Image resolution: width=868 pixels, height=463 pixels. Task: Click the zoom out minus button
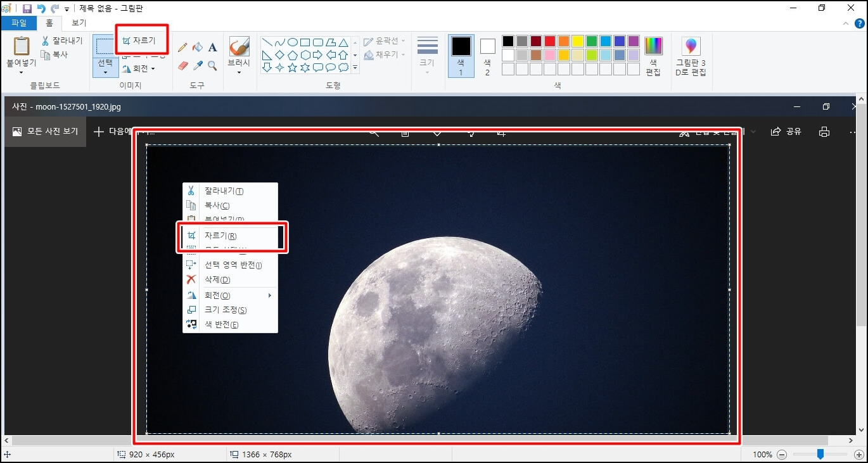click(x=781, y=455)
